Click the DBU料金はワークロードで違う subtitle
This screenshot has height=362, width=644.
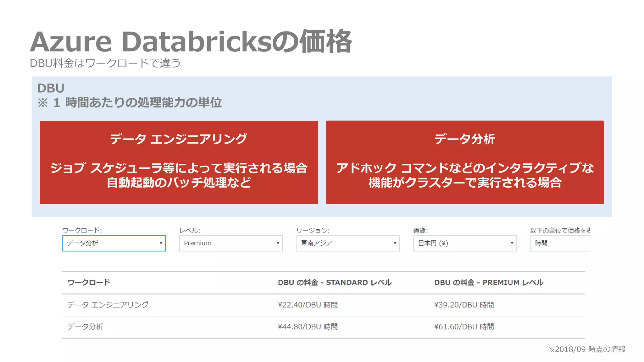tap(105, 63)
